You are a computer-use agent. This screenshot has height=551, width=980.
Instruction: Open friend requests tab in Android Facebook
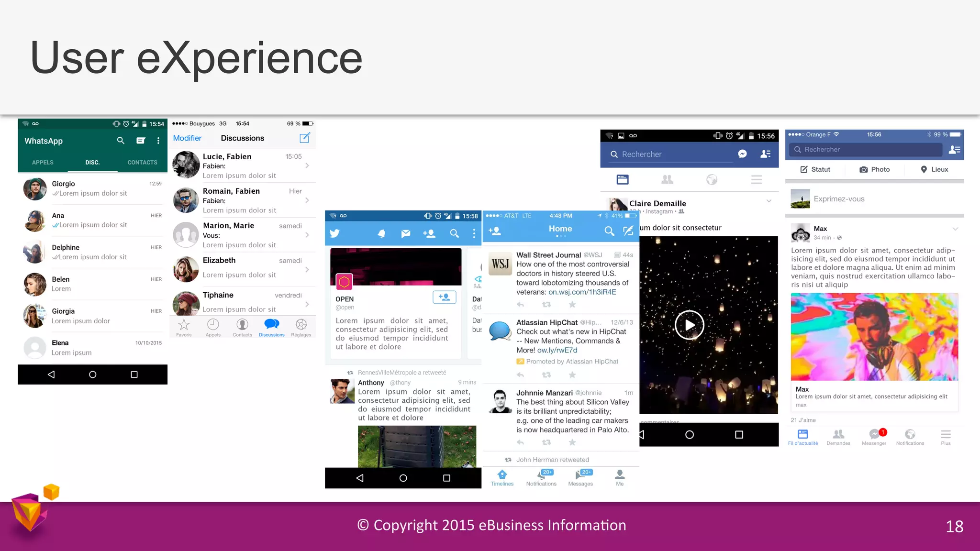[x=667, y=180]
